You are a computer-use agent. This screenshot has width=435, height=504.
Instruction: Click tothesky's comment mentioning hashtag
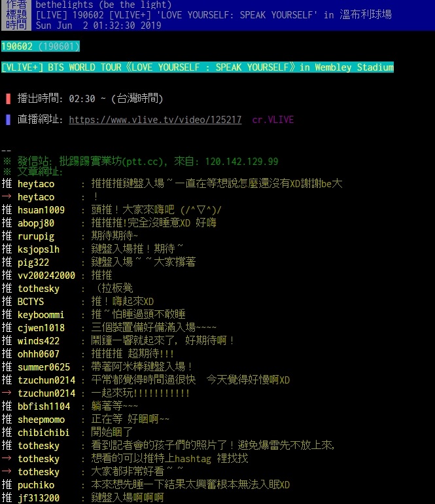click(x=169, y=459)
